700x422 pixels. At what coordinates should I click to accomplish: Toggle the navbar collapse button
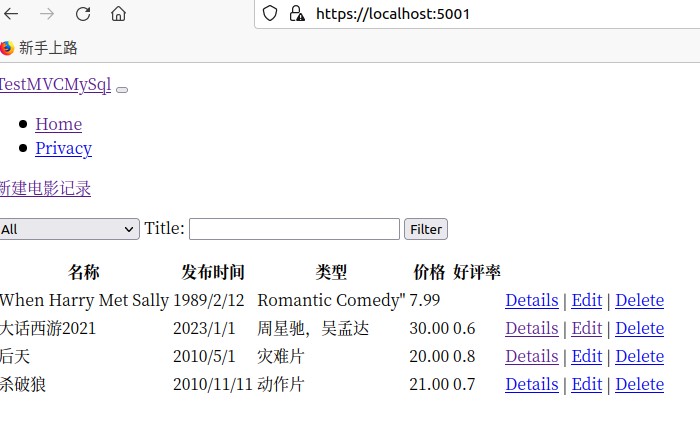click(x=122, y=90)
